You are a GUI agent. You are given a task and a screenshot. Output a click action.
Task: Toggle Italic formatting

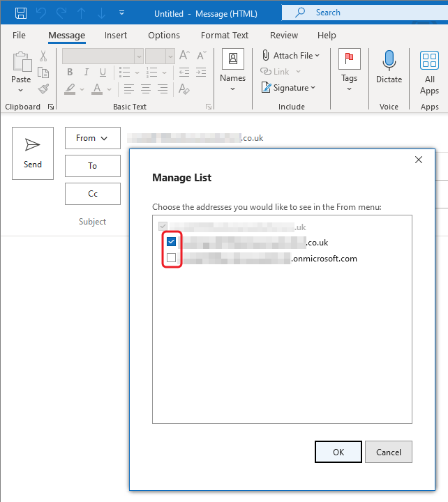coord(87,72)
